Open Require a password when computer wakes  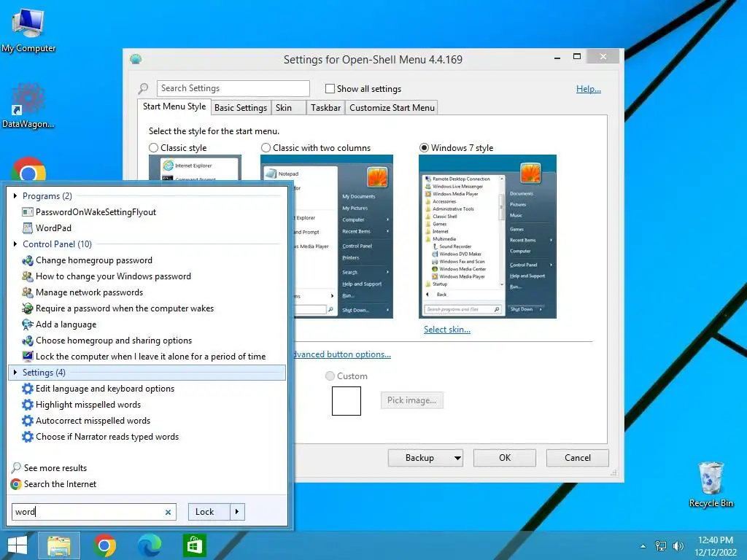[x=124, y=308]
